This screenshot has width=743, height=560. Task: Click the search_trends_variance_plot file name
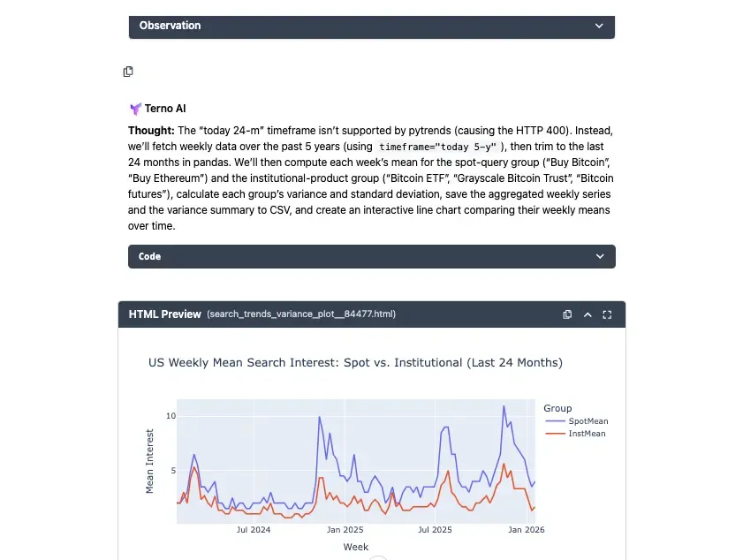pyautogui.click(x=300, y=314)
